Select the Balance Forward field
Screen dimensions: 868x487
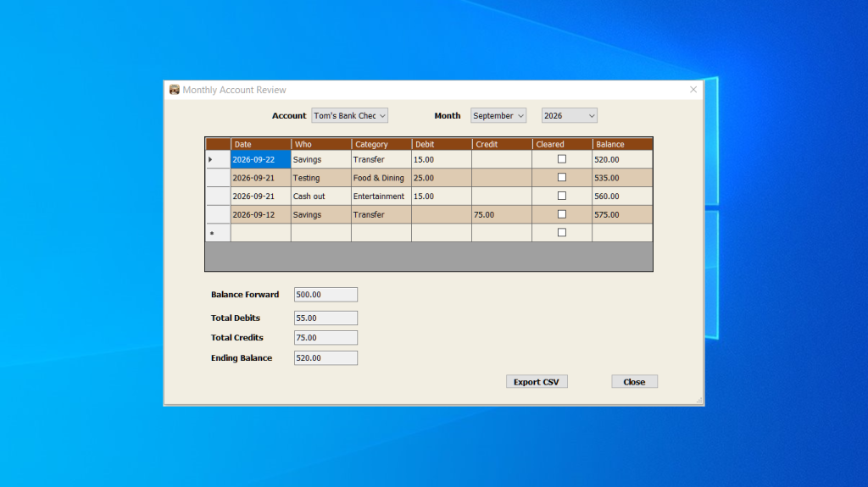(x=325, y=295)
